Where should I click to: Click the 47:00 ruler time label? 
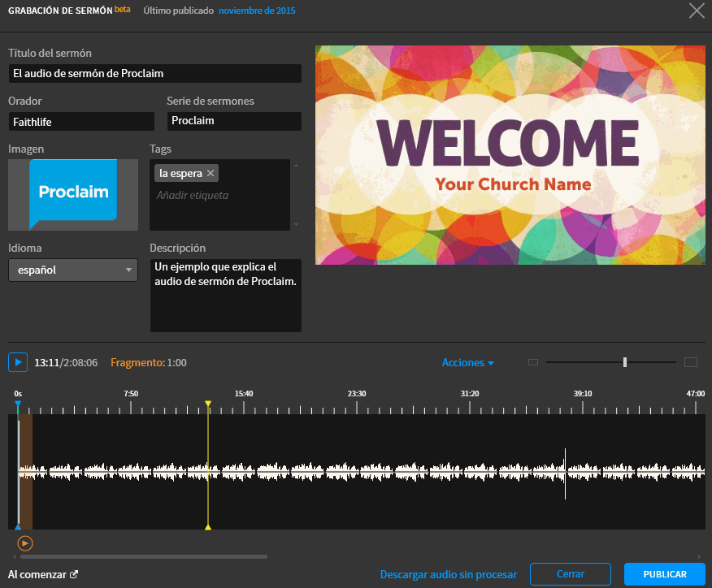[695, 393]
